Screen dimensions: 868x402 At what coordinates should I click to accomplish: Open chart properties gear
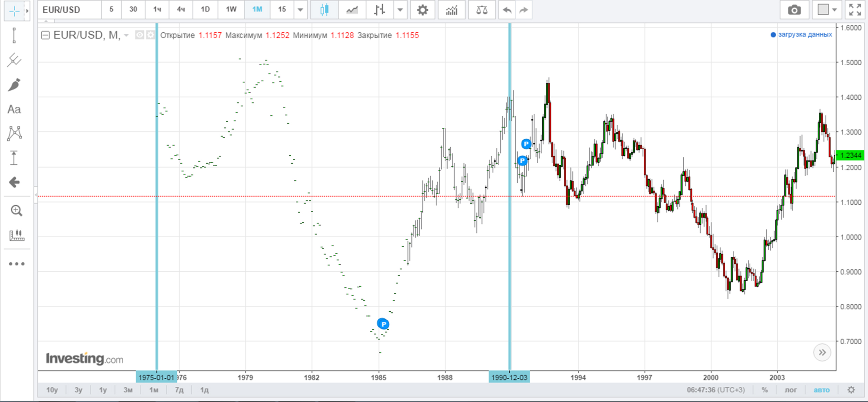(423, 10)
